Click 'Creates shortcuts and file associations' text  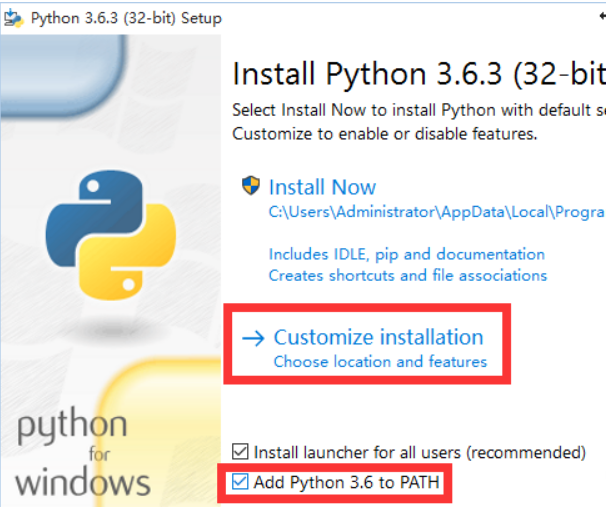coord(407,275)
